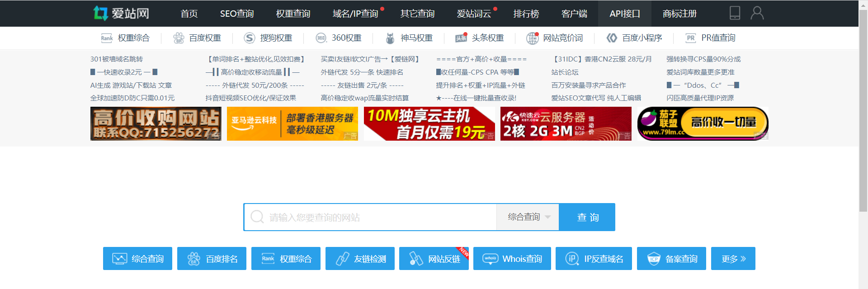Click the Shenma icon beside 神马权重

(x=390, y=38)
